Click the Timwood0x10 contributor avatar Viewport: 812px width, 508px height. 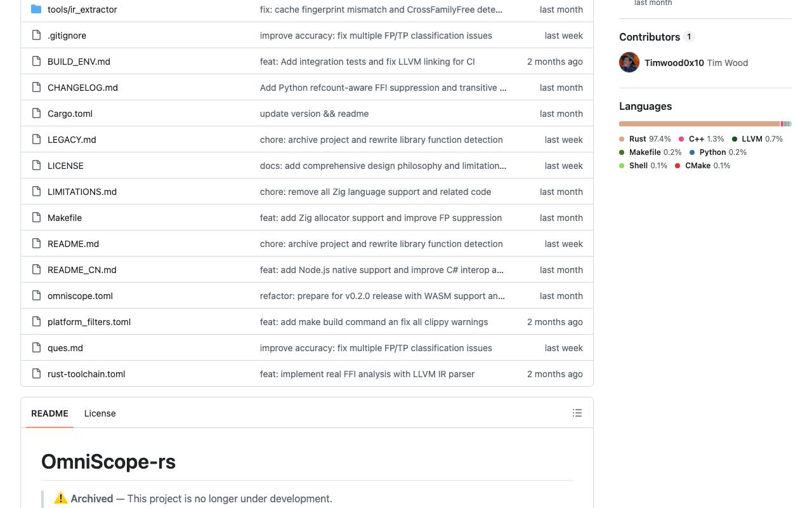[629, 62]
